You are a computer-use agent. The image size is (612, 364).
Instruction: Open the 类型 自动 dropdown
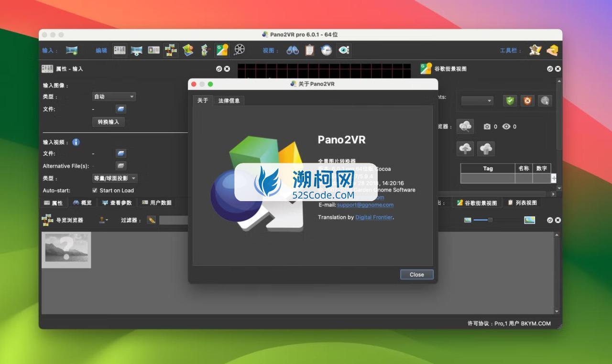(x=114, y=96)
